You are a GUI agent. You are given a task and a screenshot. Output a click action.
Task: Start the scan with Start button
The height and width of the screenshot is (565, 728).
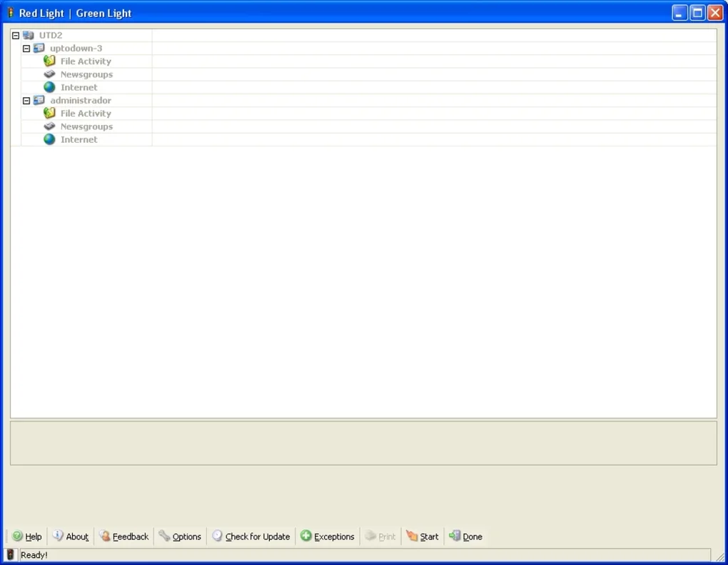point(422,536)
